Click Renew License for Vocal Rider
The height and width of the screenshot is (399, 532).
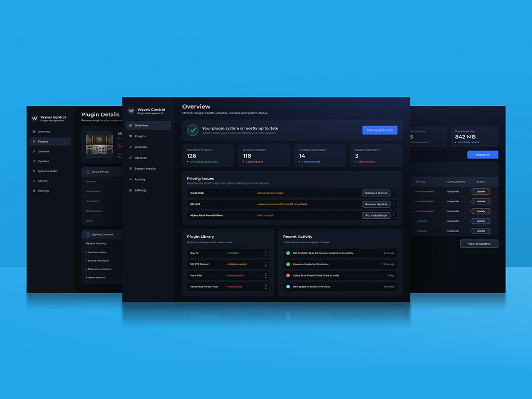click(376, 193)
